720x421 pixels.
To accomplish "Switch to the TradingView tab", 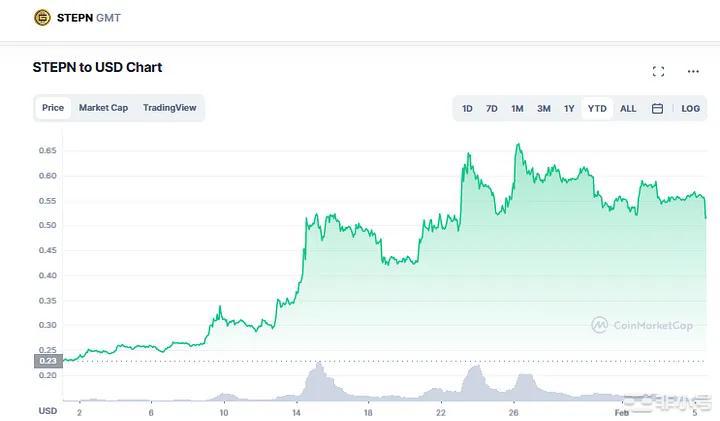I will pyautogui.click(x=169, y=108).
